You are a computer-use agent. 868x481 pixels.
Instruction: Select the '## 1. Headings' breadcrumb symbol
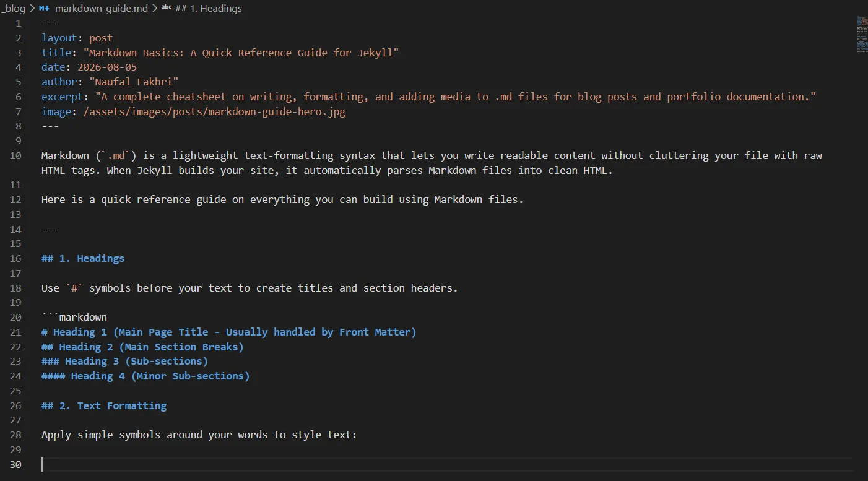point(209,9)
